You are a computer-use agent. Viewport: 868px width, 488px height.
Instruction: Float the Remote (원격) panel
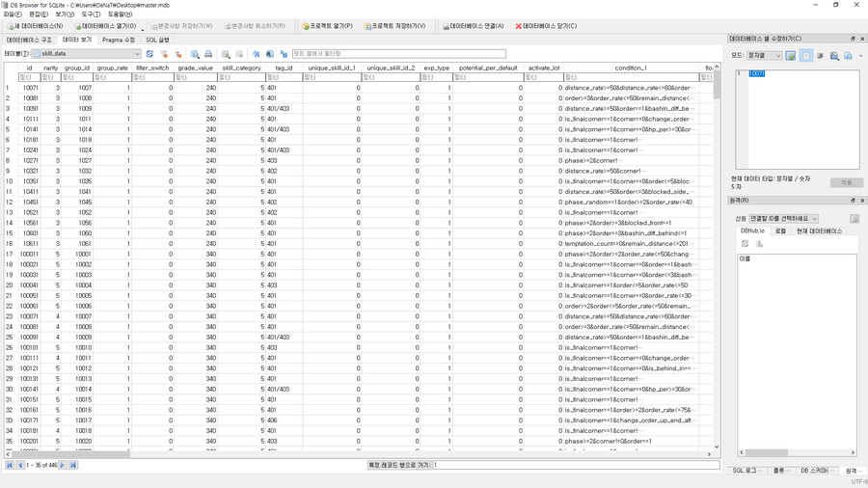854,201
